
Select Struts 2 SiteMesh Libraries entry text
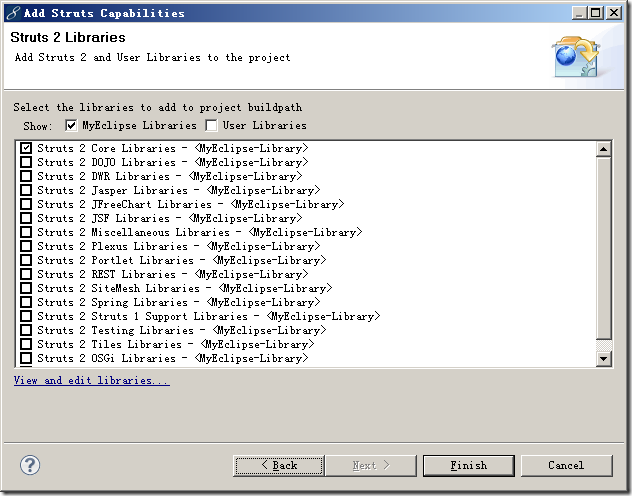(118, 288)
